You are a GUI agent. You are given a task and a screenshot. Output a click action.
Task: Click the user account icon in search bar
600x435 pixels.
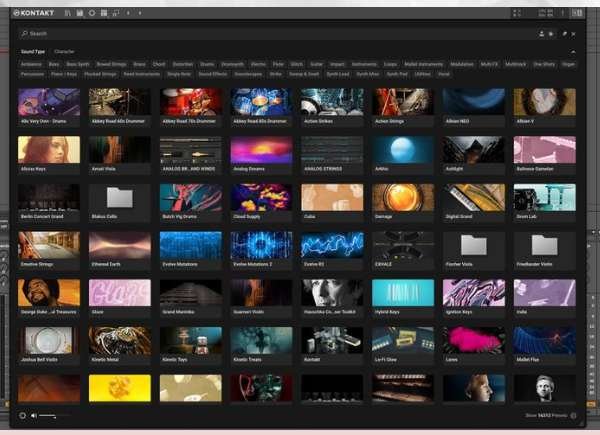pyautogui.click(x=541, y=34)
